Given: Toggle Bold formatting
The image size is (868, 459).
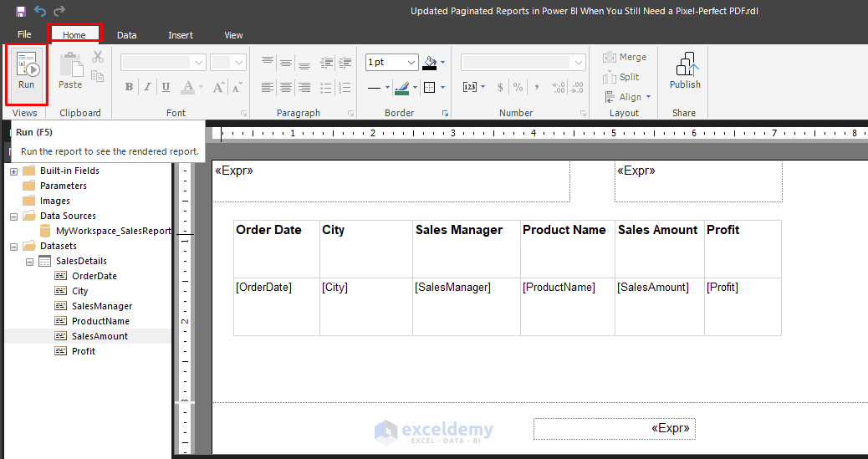Looking at the screenshot, I should coord(129,87).
